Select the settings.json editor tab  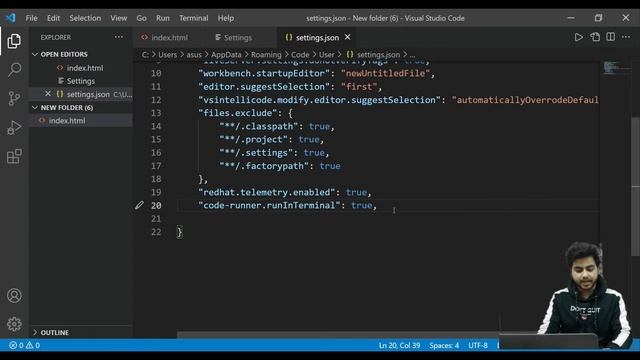click(317, 38)
